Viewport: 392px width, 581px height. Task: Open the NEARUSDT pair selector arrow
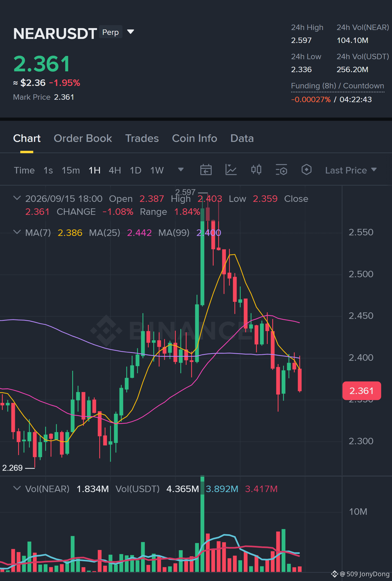pos(131,32)
